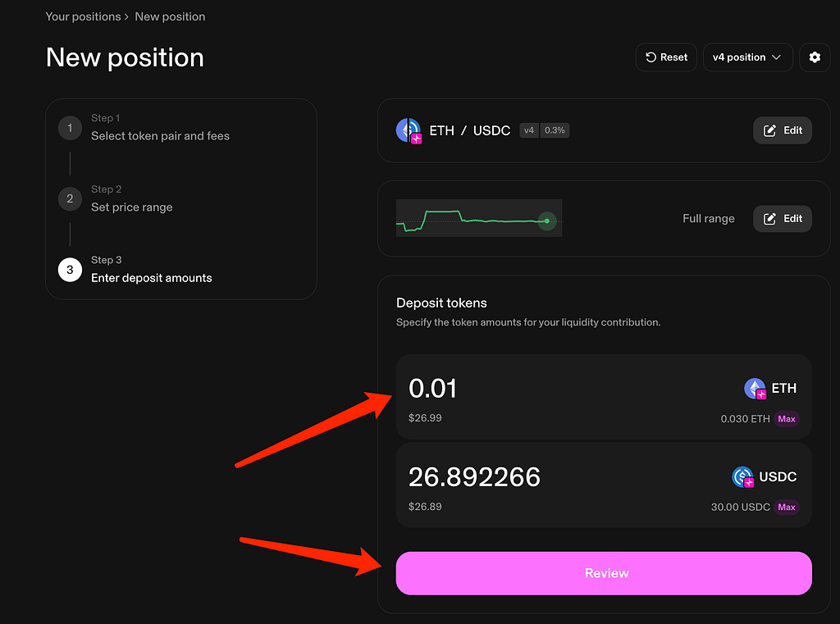The width and height of the screenshot is (840, 624).
Task: Click the Review button
Action: (604, 573)
